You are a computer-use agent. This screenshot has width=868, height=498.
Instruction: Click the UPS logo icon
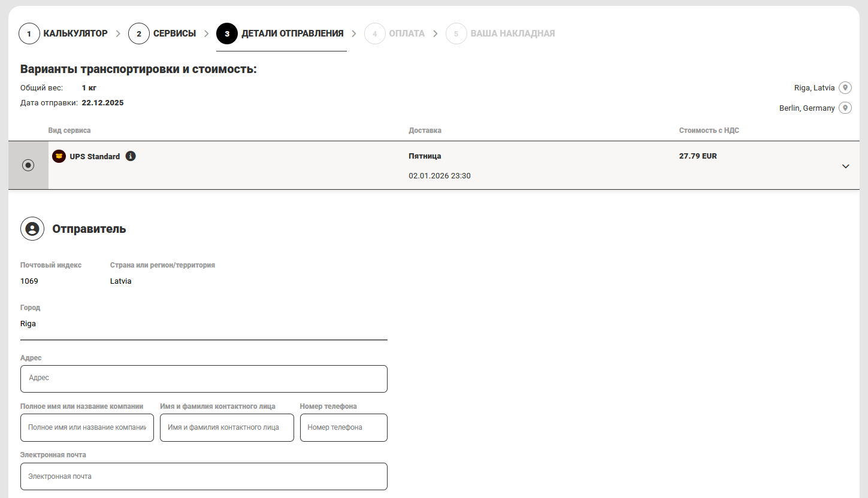(59, 156)
